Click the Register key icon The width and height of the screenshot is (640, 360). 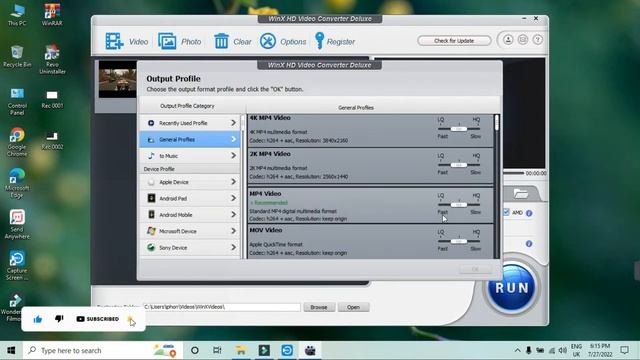[320, 41]
